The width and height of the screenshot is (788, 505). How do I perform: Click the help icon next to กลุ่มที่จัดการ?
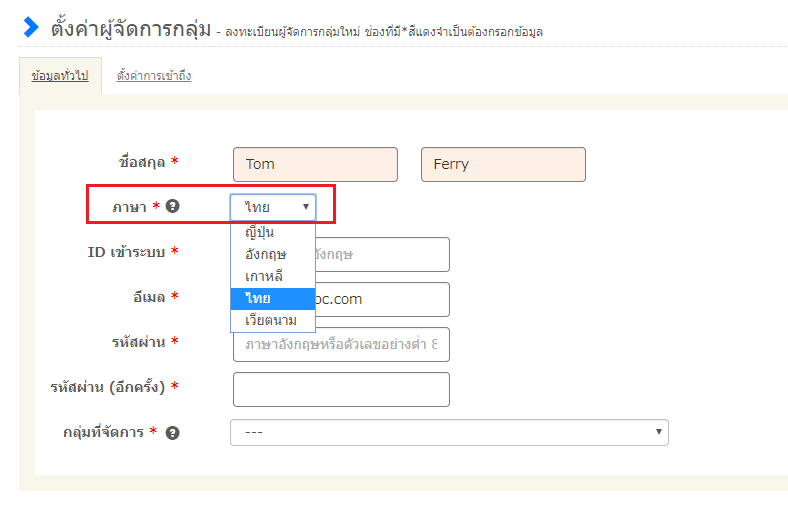click(x=173, y=432)
